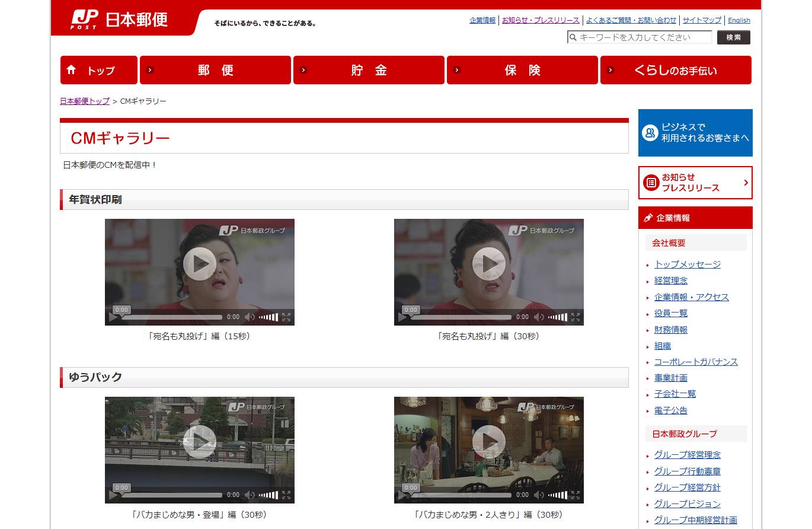The width and height of the screenshot is (812, 529).
Task: Open the 保険 navigation tab
Action: tap(522, 70)
